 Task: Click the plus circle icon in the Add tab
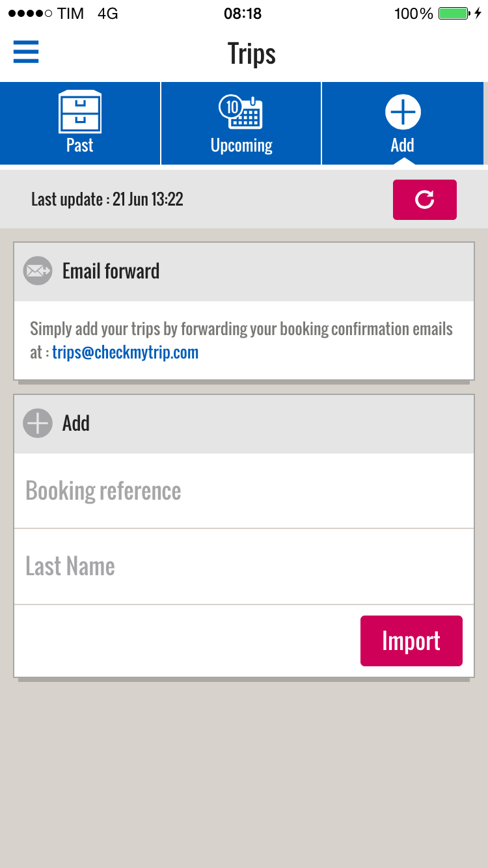[x=403, y=111]
